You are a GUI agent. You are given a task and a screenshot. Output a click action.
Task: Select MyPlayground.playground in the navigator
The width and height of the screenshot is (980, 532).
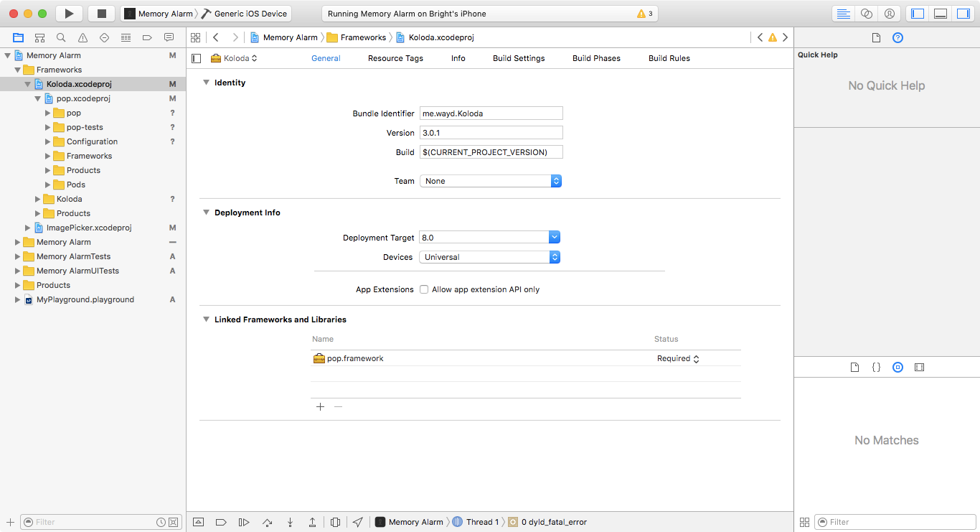pos(85,299)
